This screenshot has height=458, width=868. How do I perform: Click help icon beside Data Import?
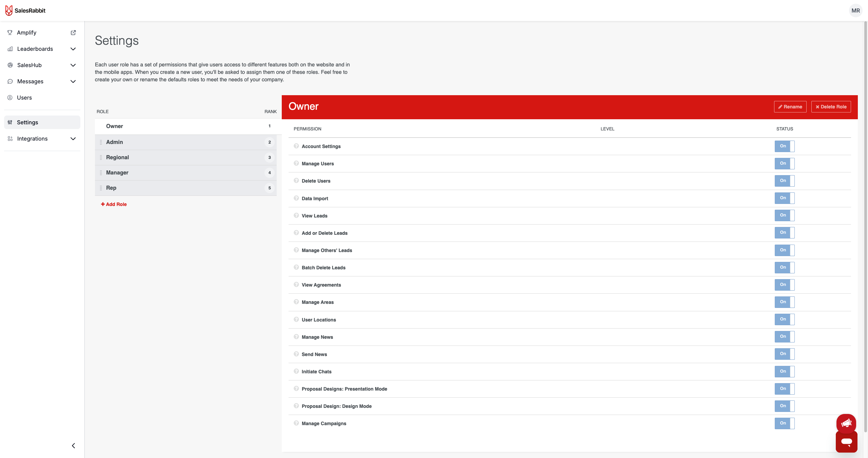coord(296,198)
